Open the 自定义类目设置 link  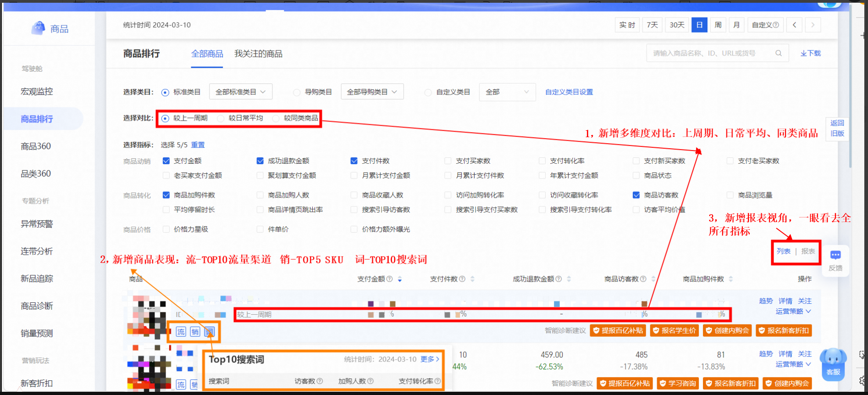569,92
